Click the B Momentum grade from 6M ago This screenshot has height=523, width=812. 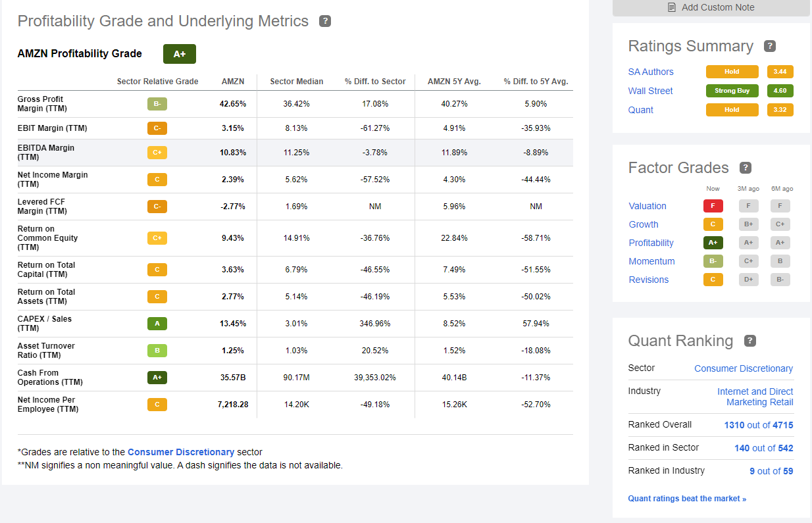[x=780, y=261]
